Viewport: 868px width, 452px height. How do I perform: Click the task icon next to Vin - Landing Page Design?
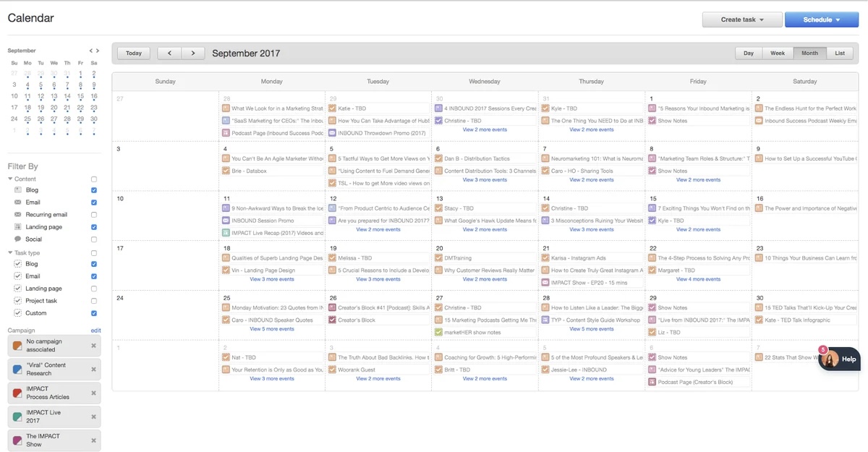[226, 270]
